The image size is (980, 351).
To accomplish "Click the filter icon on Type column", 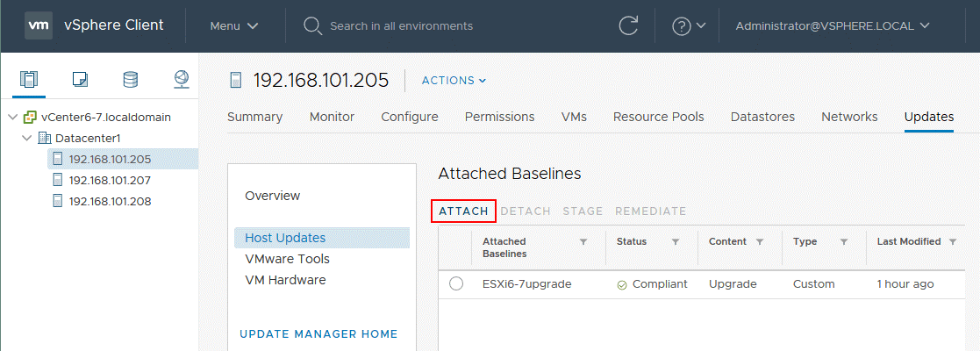I will pyautogui.click(x=844, y=241).
